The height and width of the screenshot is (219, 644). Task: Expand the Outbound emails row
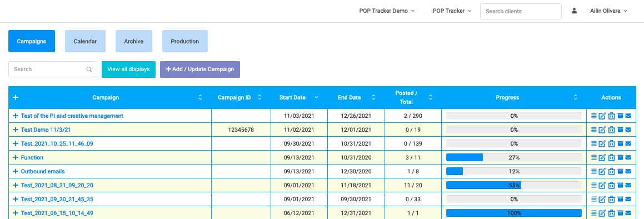[16, 172]
